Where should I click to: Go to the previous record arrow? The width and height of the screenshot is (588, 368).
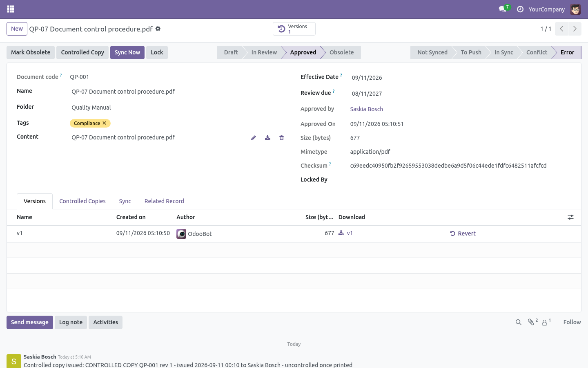pos(561,29)
